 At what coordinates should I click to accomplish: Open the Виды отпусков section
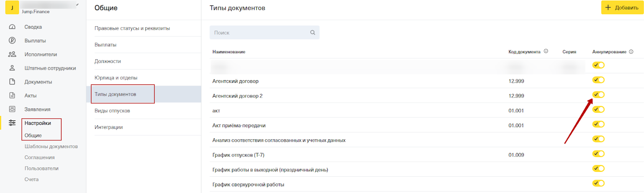point(112,111)
